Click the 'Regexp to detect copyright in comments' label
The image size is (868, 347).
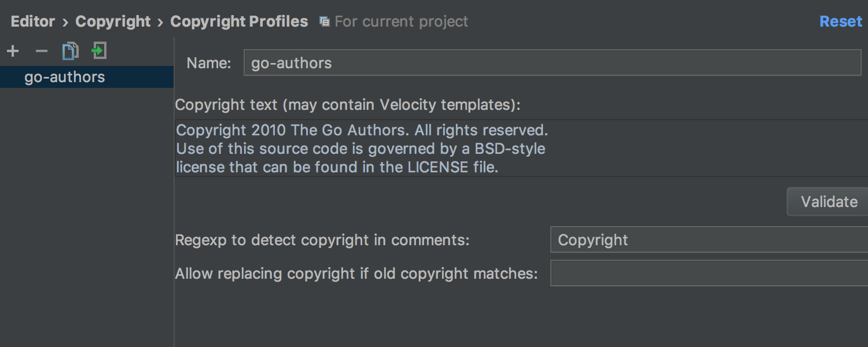[x=322, y=240]
